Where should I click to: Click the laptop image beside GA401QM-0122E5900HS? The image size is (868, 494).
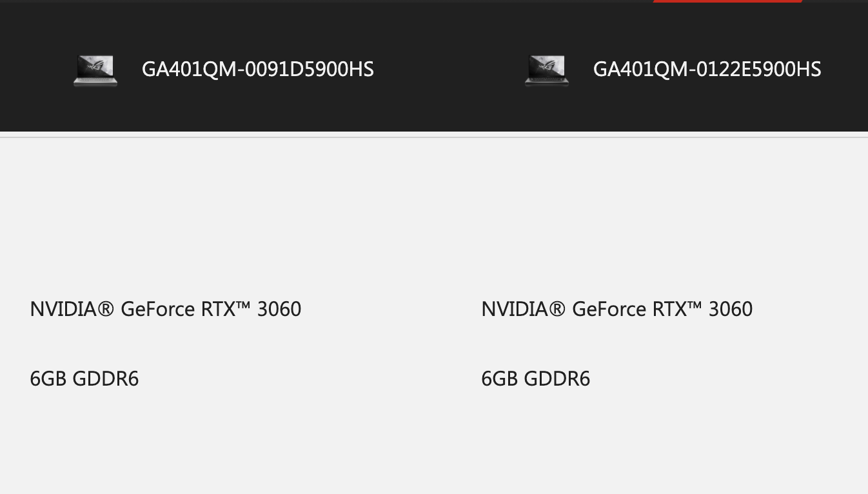pyautogui.click(x=547, y=70)
